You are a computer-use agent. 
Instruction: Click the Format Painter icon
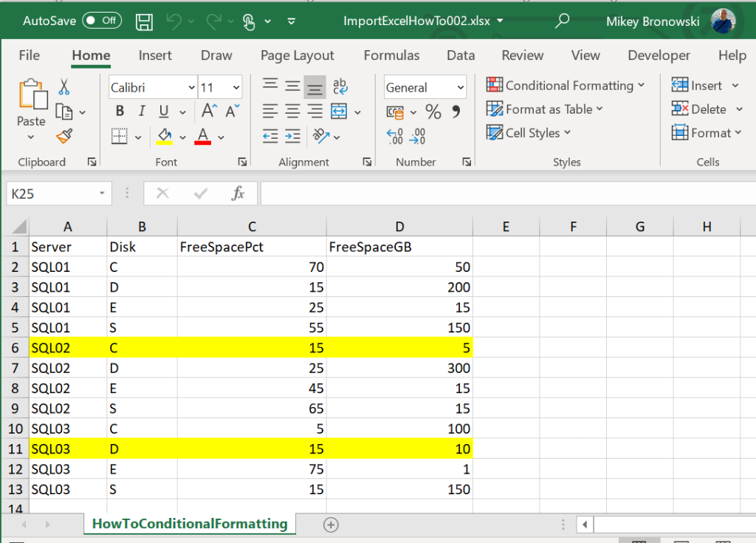pos(64,137)
